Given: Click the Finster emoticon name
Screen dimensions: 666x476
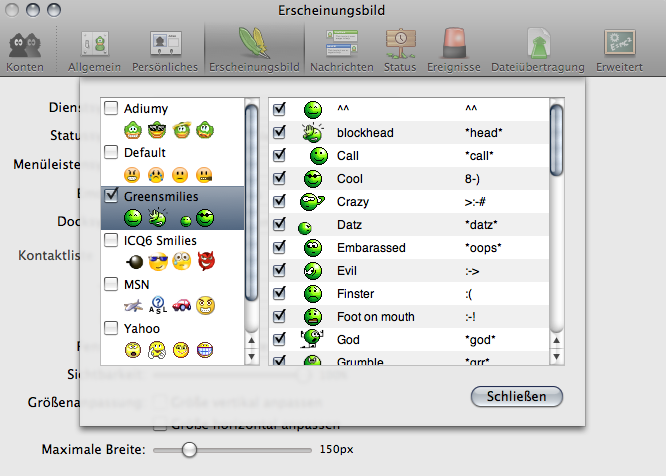Looking at the screenshot, I should coord(356,294).
